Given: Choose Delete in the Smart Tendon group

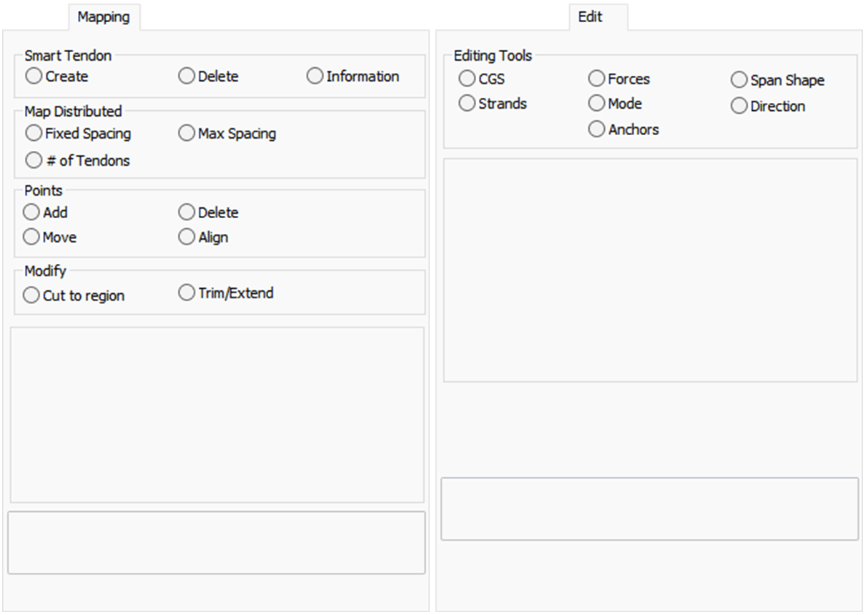Looking at the screenshot, I should (187, 77).
